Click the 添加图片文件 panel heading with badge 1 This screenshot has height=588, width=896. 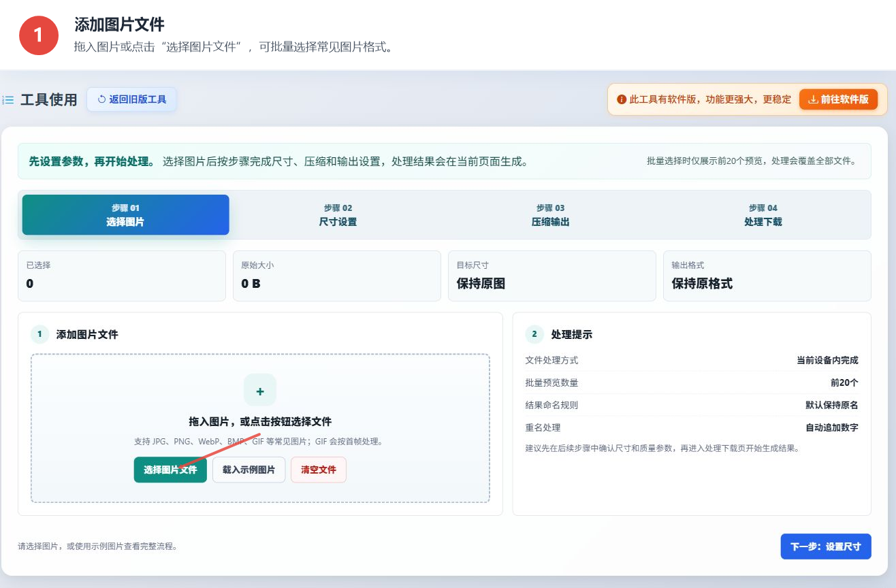pos(87,334)
